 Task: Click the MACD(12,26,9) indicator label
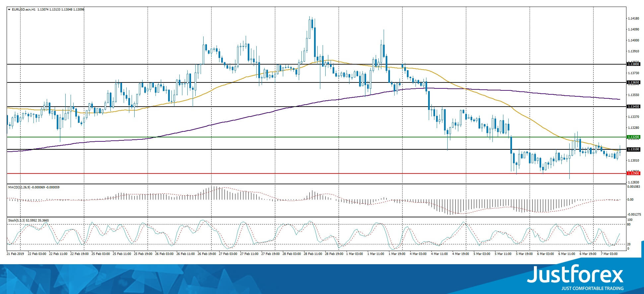19,187
